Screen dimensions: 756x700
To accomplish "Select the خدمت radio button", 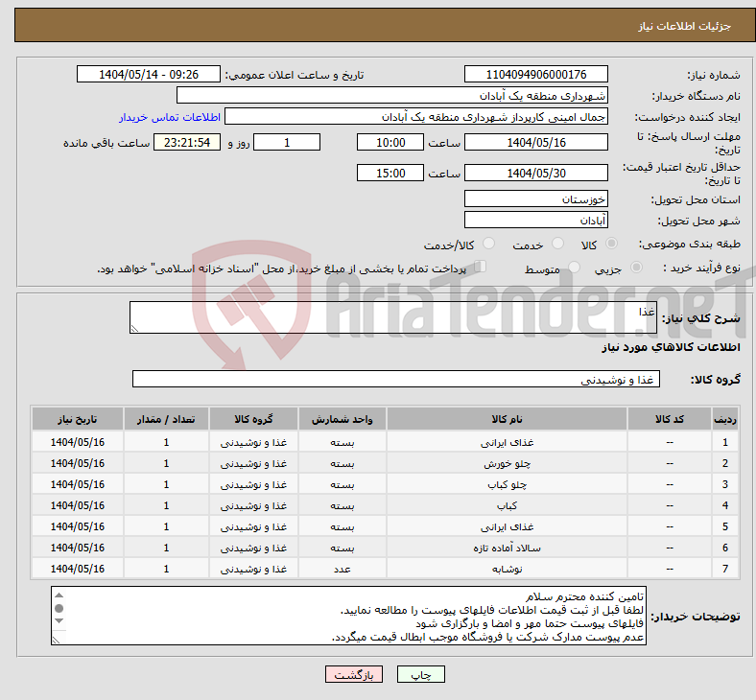I will pyautogui.click(x=557, y=244).
